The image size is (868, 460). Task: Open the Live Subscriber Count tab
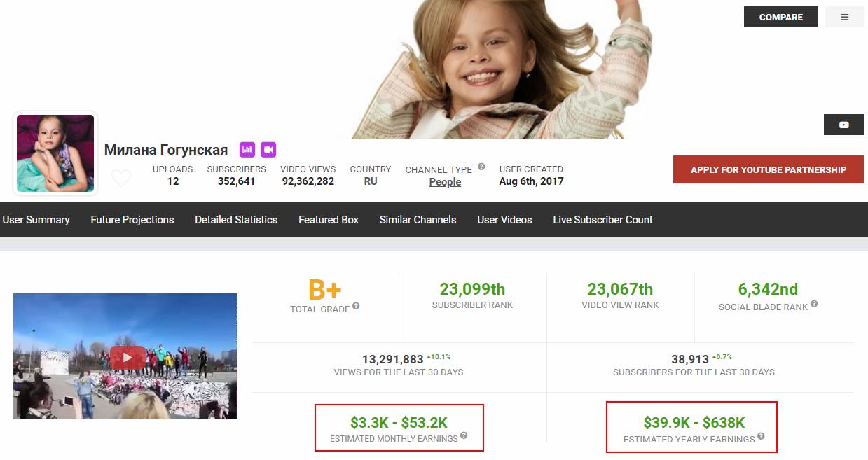[602, 220]
